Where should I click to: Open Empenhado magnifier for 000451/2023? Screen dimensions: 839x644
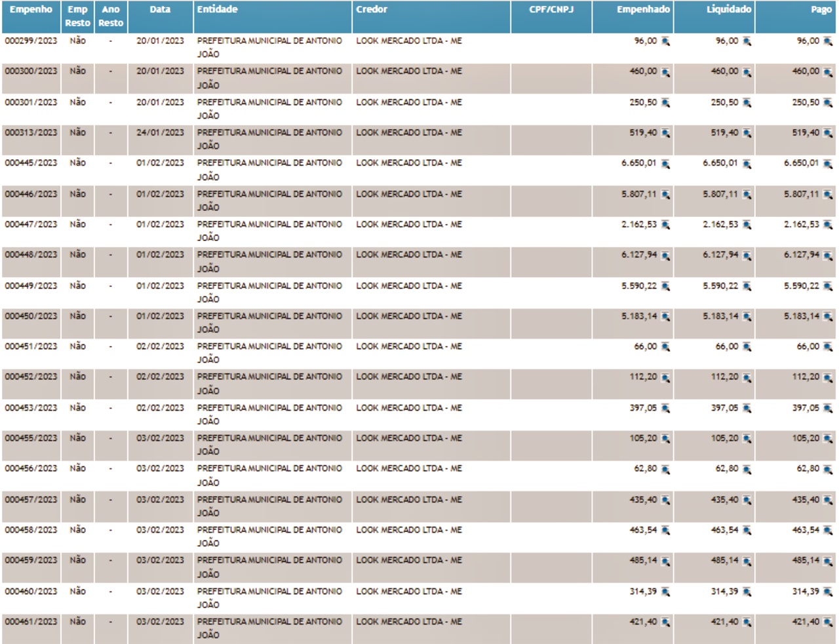point(665,347)
